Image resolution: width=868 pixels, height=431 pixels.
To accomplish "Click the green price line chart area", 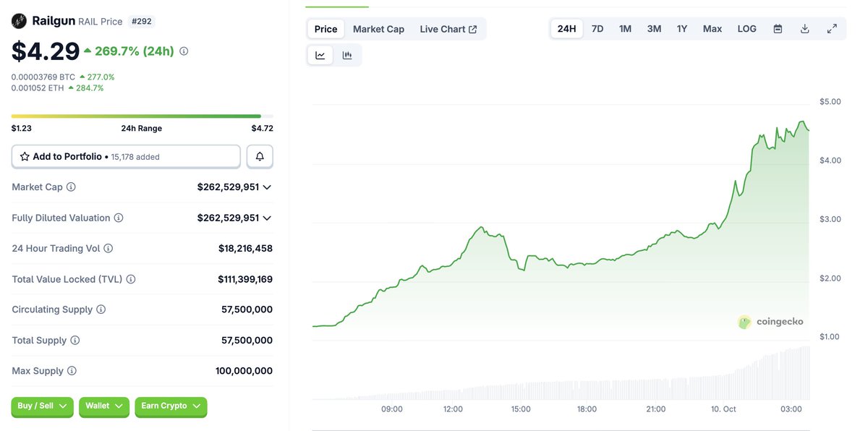I will (561, 231).
